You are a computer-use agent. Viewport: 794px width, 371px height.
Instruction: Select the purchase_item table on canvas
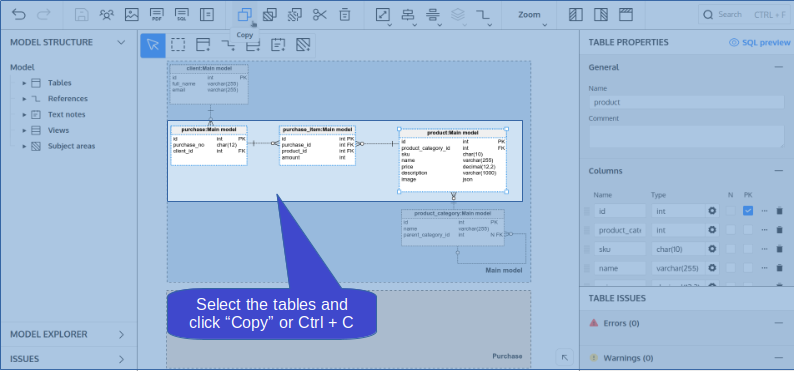point(317,145)
